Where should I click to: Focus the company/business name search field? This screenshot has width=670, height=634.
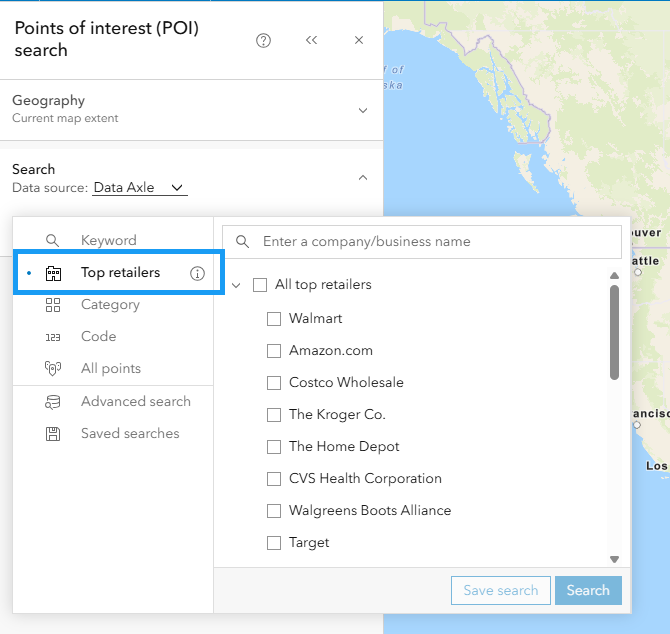tap(422, 242)
